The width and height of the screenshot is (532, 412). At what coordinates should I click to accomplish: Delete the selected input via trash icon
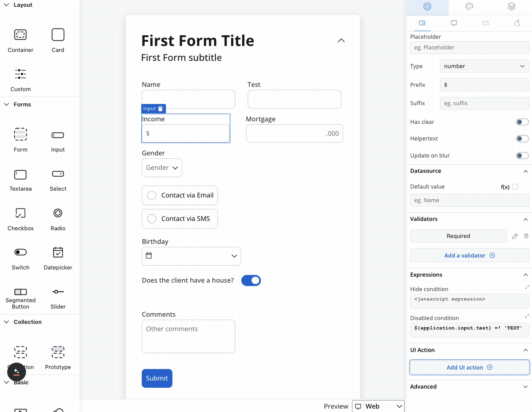[160, 109]
